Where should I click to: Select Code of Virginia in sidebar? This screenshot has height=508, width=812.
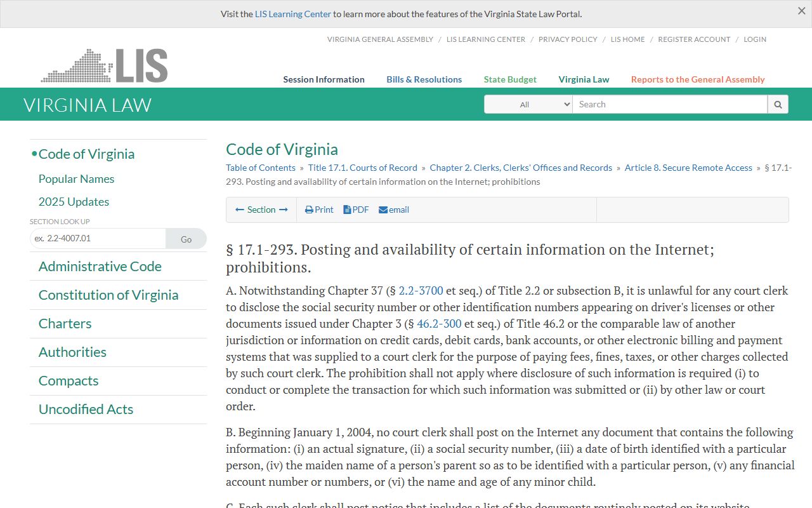pos(86,154)
